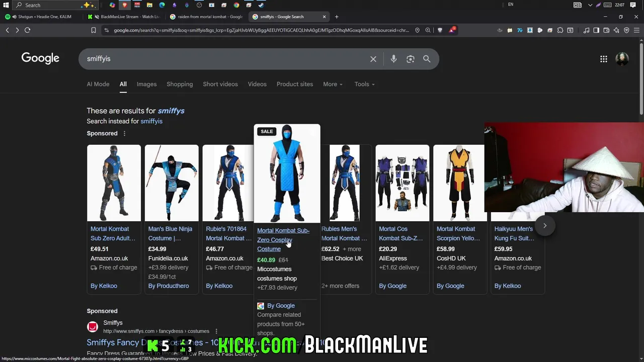This screenshot has width=644, height=362.
Task: Start a voice search with the microphone
Action: 393,59
